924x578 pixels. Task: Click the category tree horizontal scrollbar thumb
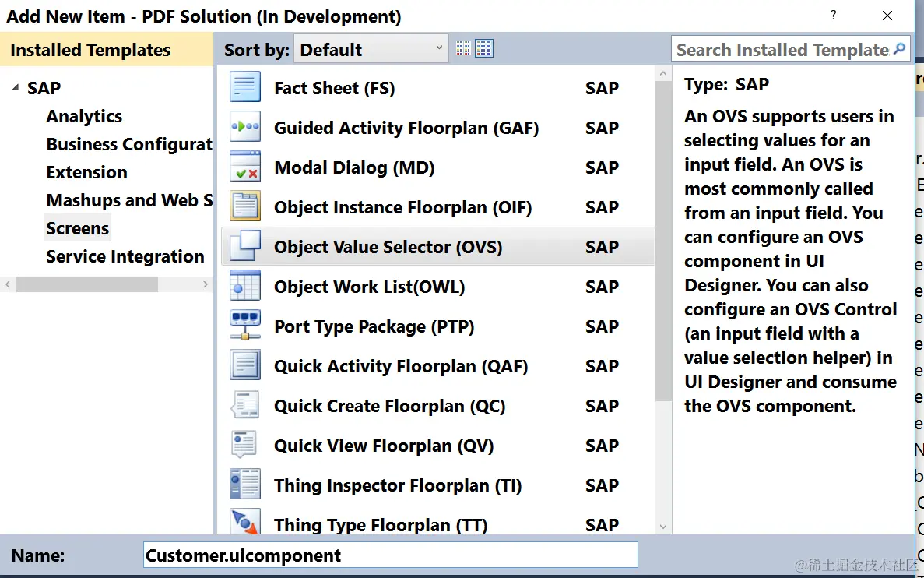pos(86,284)
